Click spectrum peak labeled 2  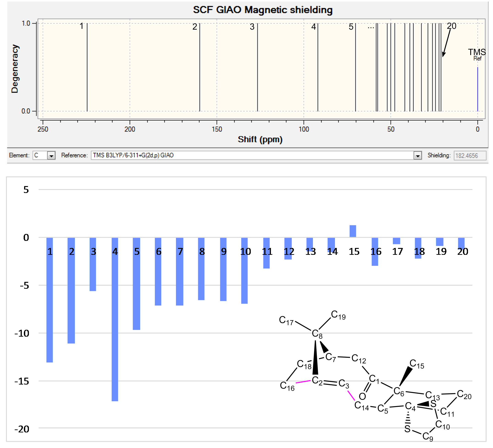tap(200, 67)
